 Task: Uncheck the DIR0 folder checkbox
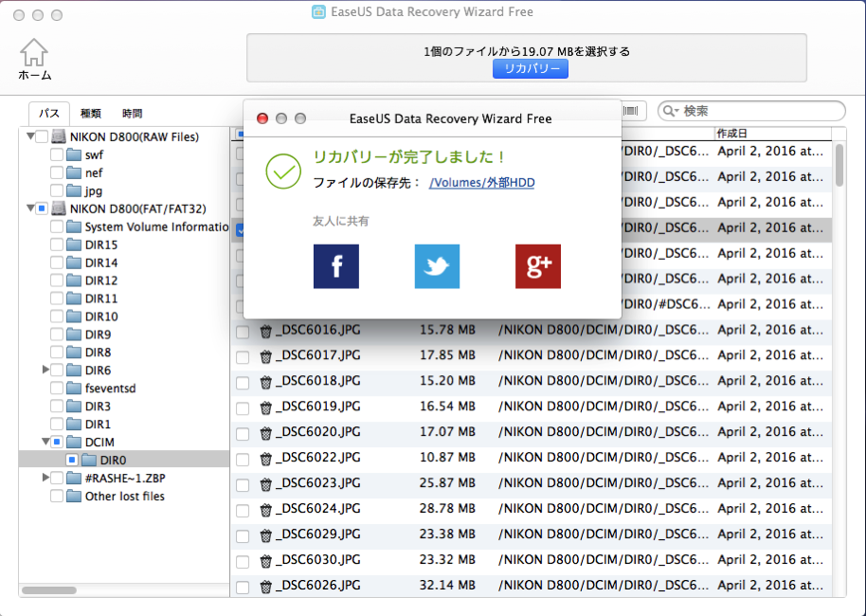(x=70, y=460)
